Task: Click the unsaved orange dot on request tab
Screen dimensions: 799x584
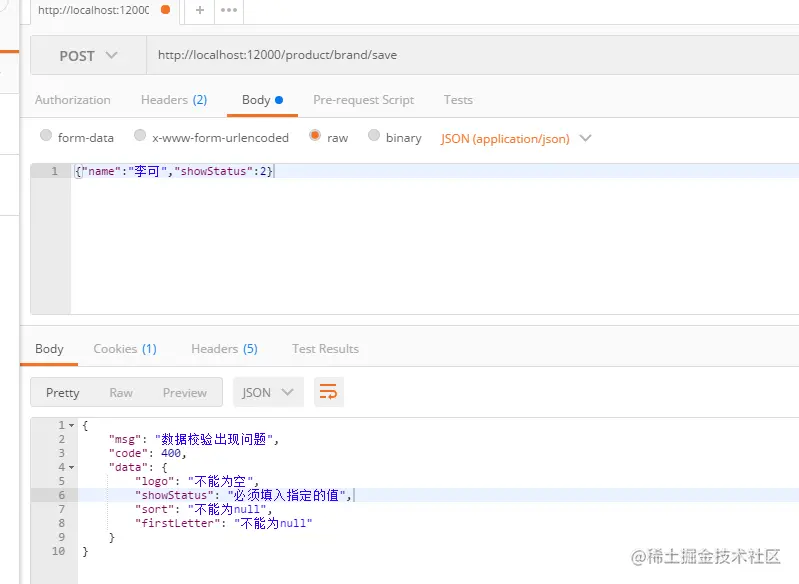Action: point(165,10)
